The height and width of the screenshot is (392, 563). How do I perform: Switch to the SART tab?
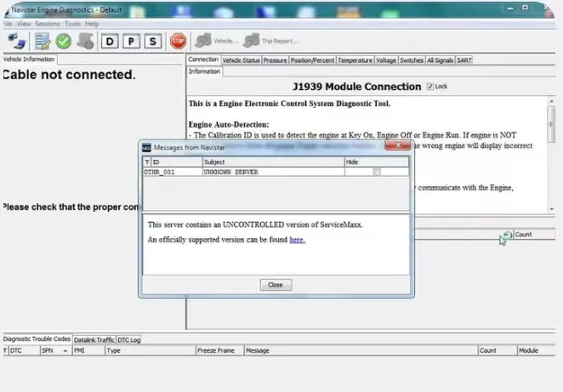pyautogui.click(x=463, y=60)
